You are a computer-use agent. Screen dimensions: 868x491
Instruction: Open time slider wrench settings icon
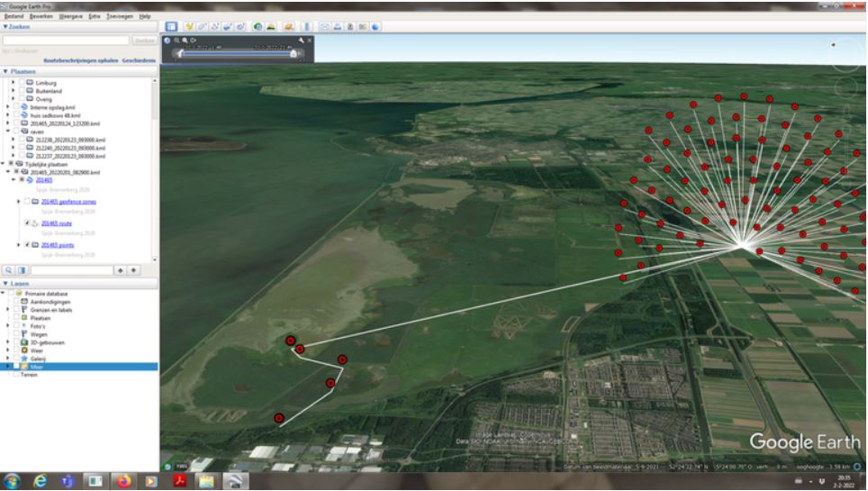point(300,41)
